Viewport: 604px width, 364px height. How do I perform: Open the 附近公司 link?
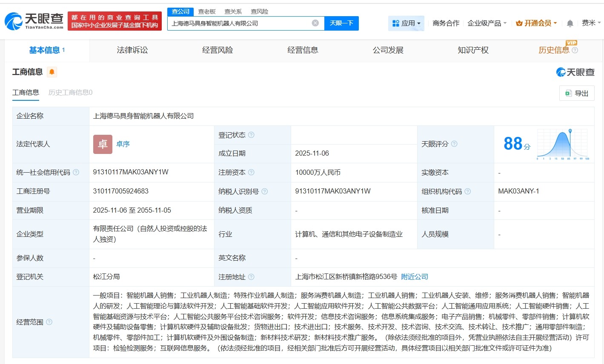tap(414, 276)
